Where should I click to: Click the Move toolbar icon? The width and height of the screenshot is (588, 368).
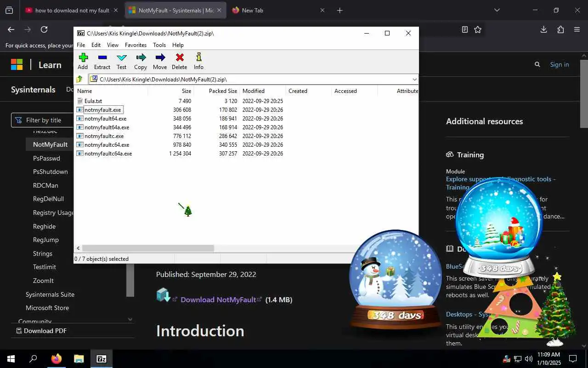160,61
